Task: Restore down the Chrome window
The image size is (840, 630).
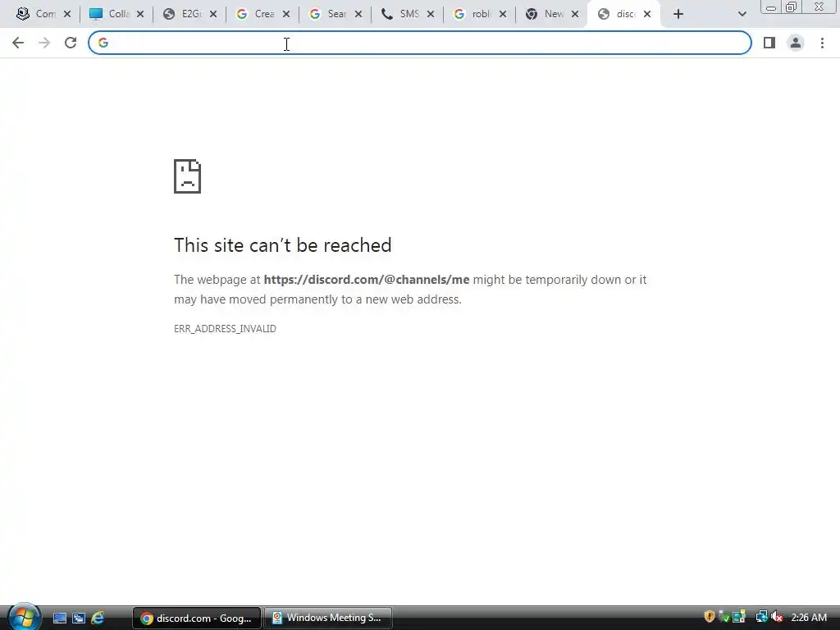Action: point(791,7)
